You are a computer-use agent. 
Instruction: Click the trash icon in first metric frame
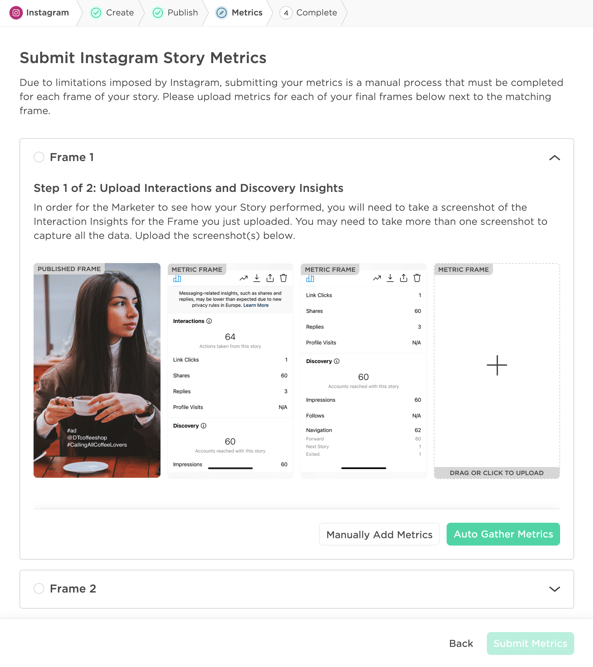pyautogui.click(x=283, y=278)
